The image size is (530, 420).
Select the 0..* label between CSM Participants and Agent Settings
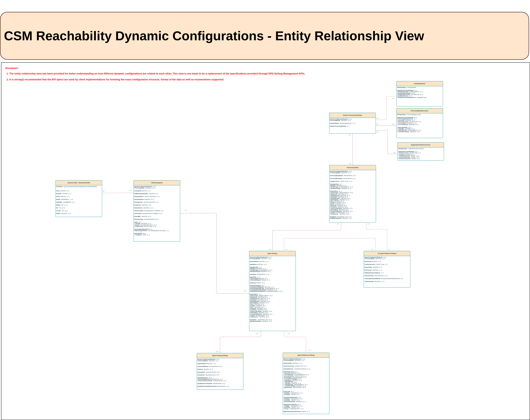(186, 210)
